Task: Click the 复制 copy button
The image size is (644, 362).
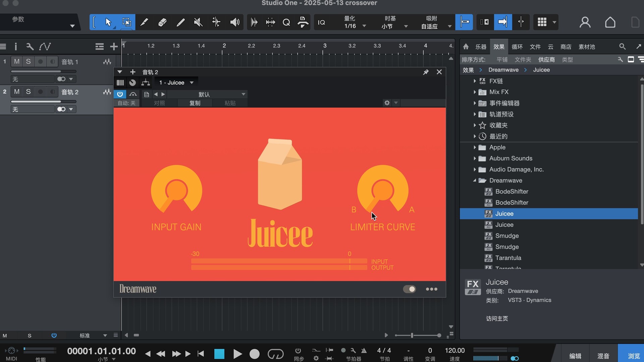Action: coord(195,103)
